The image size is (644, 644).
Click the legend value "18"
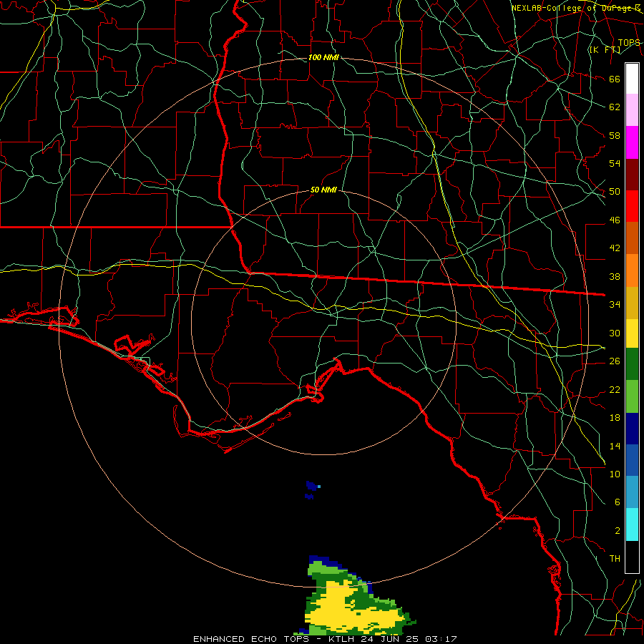[615, 418]
